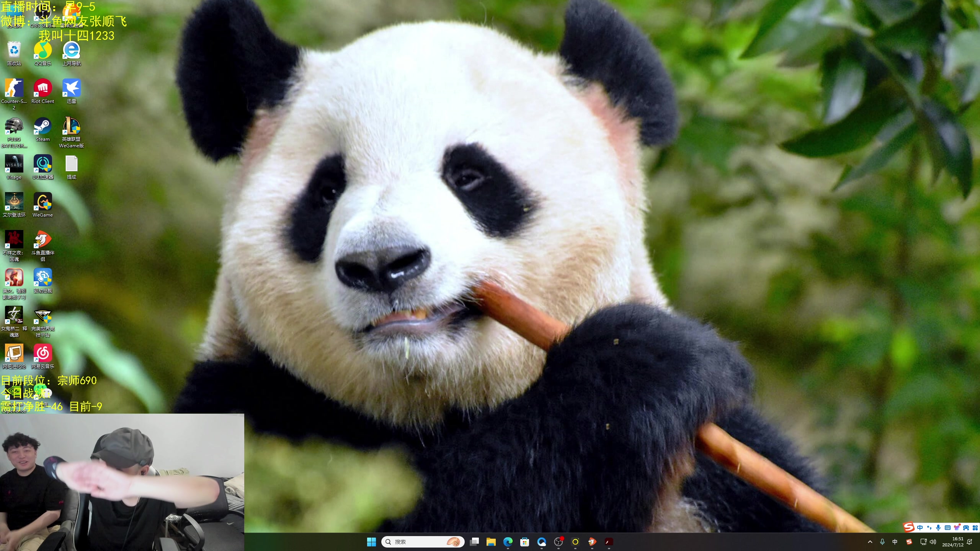This screenshot has height=551, width=980.
Task: Launch QQ音乐 from the desktop
Action: pyautogui.click(x=43, y=54)
